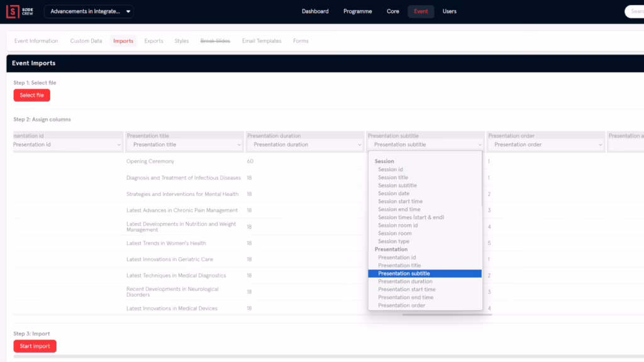Switch to the Exports tab
Viewport: 644px width, 362px height.
point(153,41)
